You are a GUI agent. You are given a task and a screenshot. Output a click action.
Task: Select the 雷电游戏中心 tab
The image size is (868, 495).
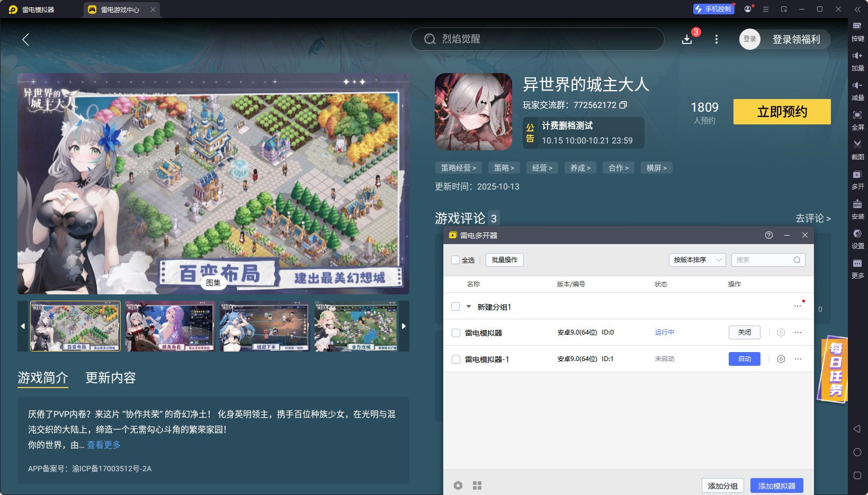pos(120,10)
